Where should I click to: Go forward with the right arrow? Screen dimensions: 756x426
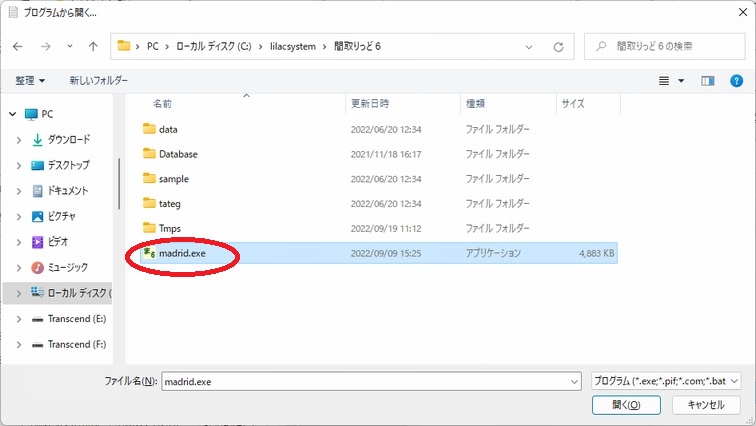point(45,46)
